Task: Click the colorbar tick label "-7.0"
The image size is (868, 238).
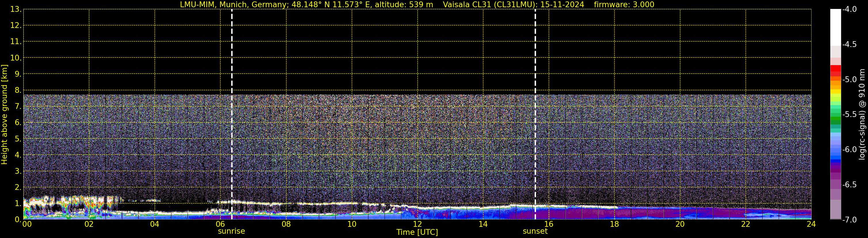Action: (850, 220)
